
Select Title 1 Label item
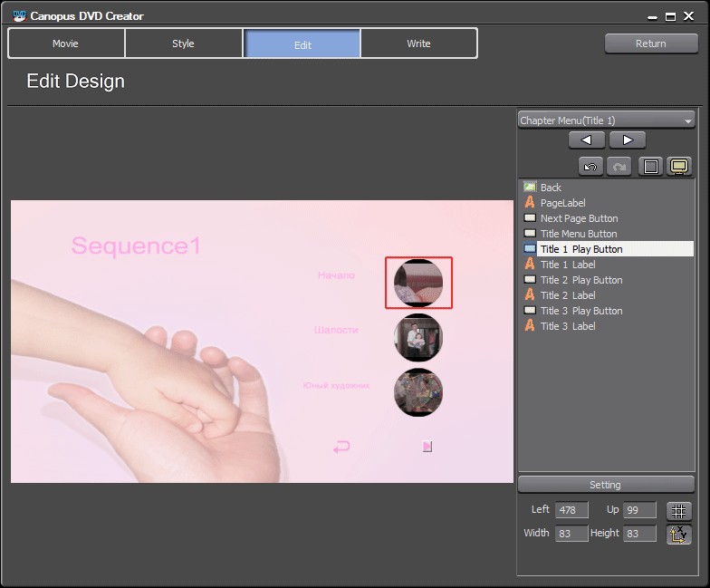607,265
